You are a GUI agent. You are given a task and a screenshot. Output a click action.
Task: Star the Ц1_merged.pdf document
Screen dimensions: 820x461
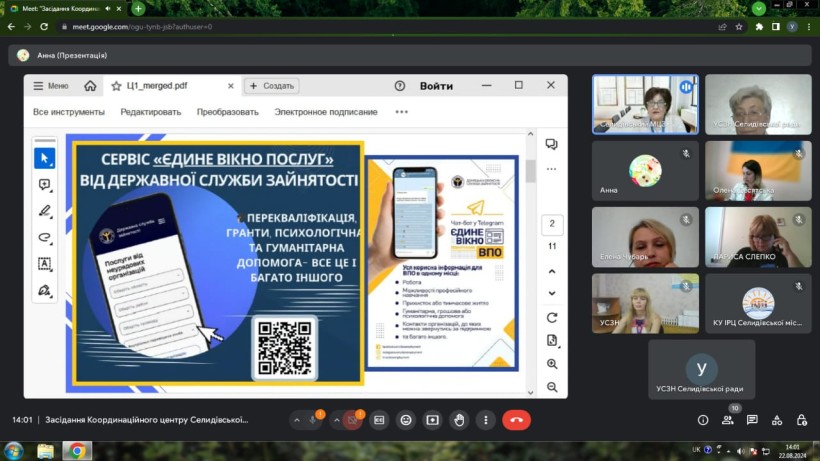[116, 86]
